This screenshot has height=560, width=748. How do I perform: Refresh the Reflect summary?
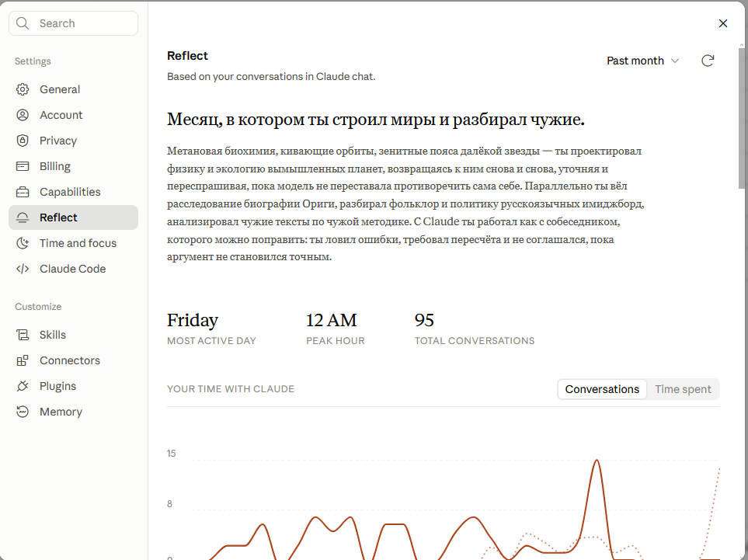[708, 61]
